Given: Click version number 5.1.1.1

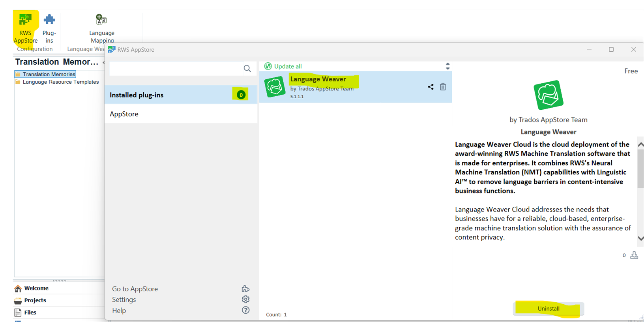Looking at the screenshot, I should coord(297,97).
